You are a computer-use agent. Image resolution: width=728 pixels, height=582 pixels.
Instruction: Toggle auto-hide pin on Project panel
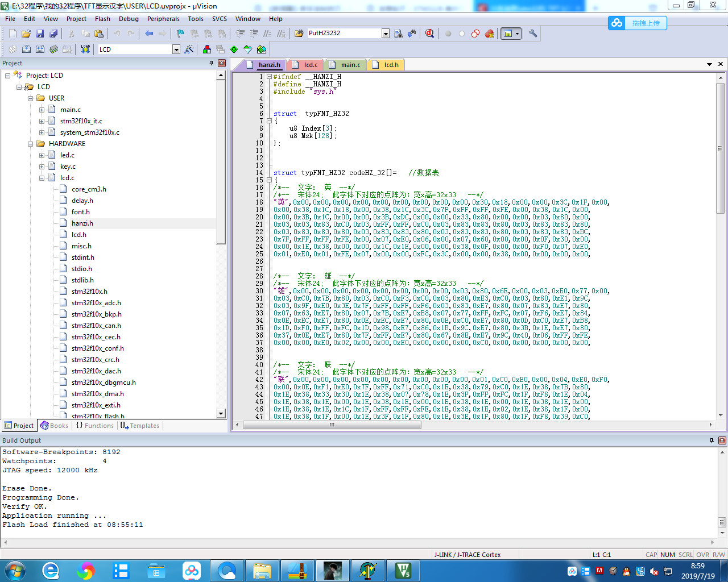click(x=212, y=63)
